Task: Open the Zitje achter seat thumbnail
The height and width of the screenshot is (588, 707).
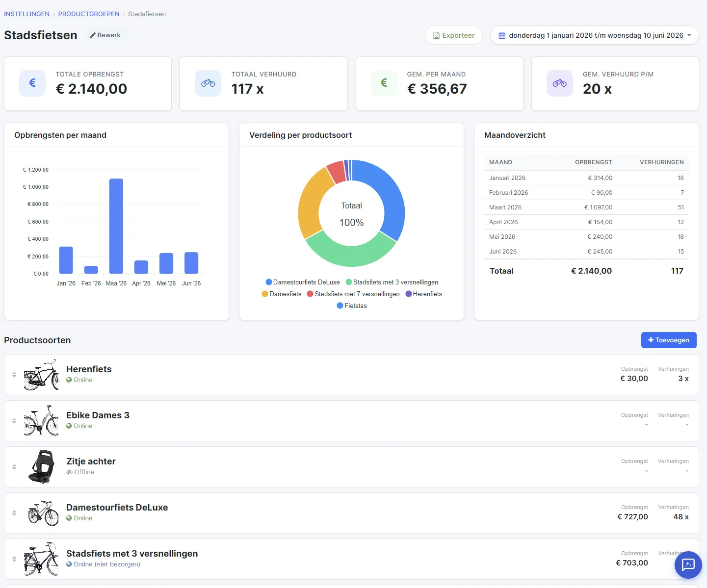Action: [41, 467]
